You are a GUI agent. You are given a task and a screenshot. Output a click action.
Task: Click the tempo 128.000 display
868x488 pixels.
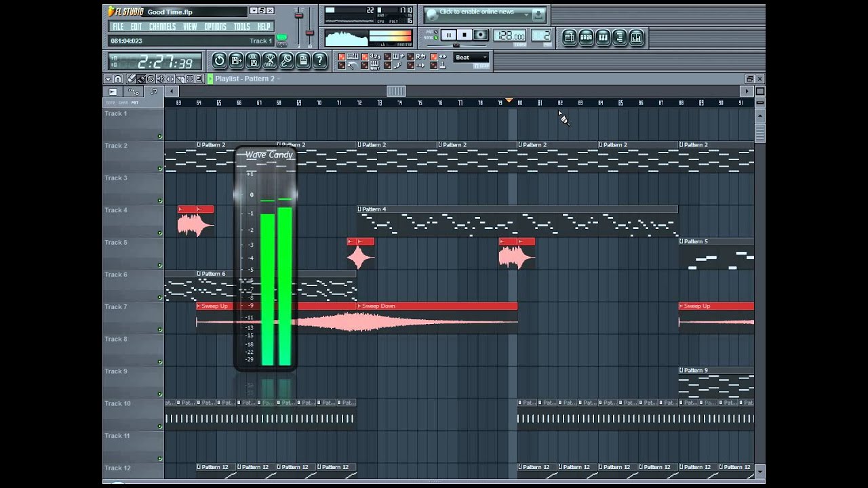click(x=509, y=35)
